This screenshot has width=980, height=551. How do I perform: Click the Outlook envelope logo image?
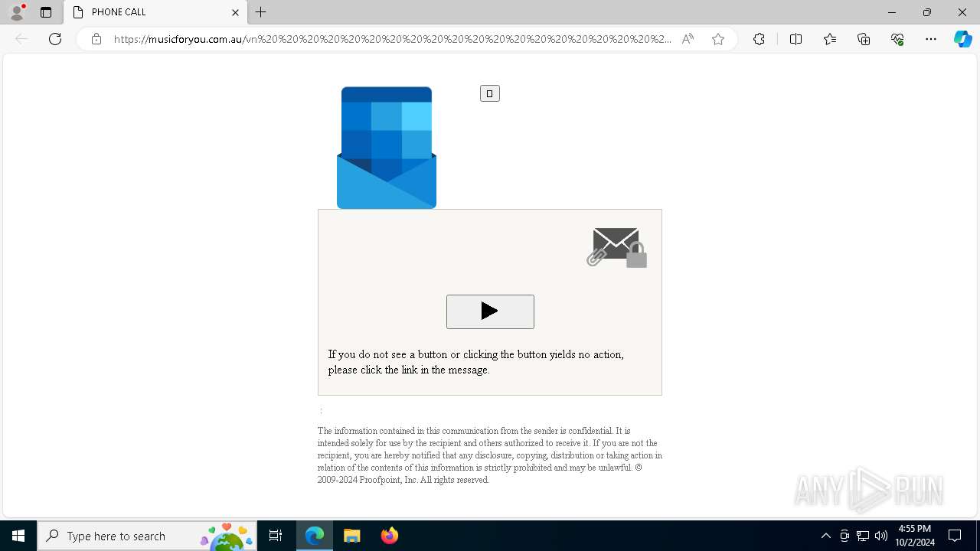click(x=387, y=148)
